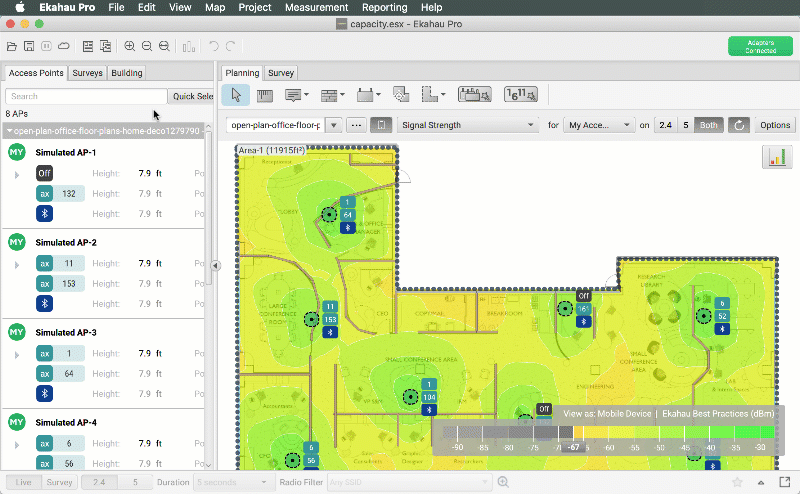
Task: Open the floor plan selector dropdown arrow
Action: [x=334, y=125]
